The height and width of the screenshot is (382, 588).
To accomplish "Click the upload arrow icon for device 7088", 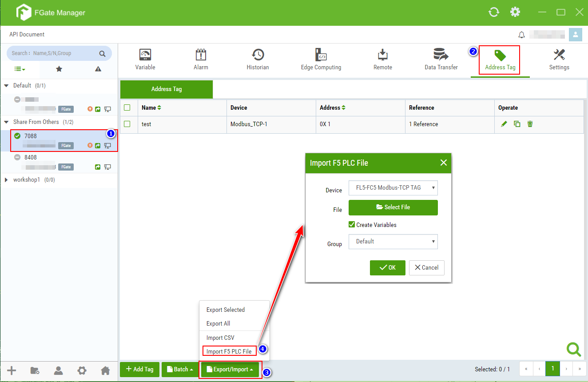I will [x=90, y=145].
